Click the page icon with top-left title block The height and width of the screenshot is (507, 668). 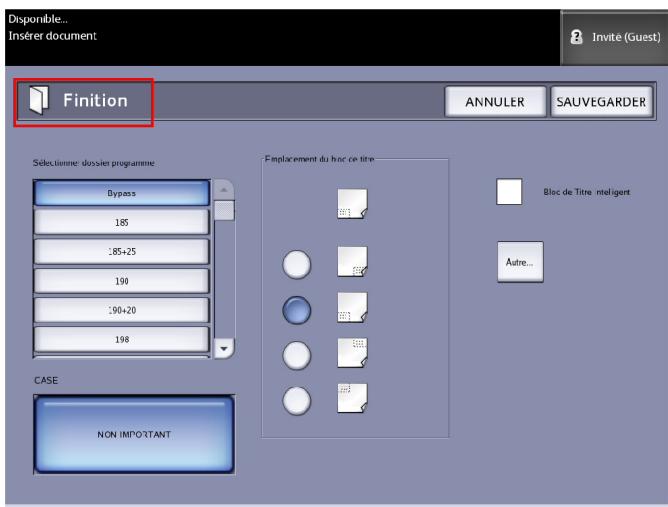click(352, 396)
